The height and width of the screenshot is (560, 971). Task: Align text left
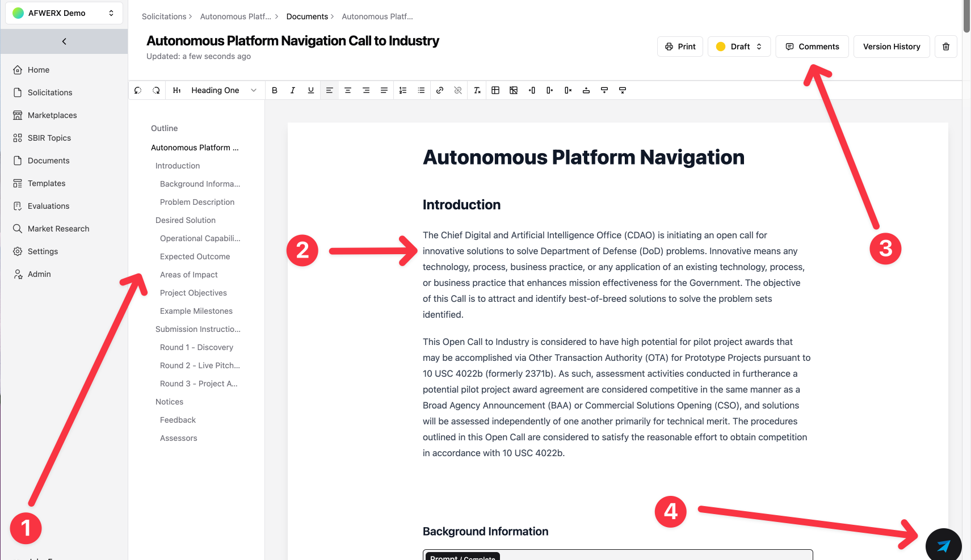[x=329, y=90]
